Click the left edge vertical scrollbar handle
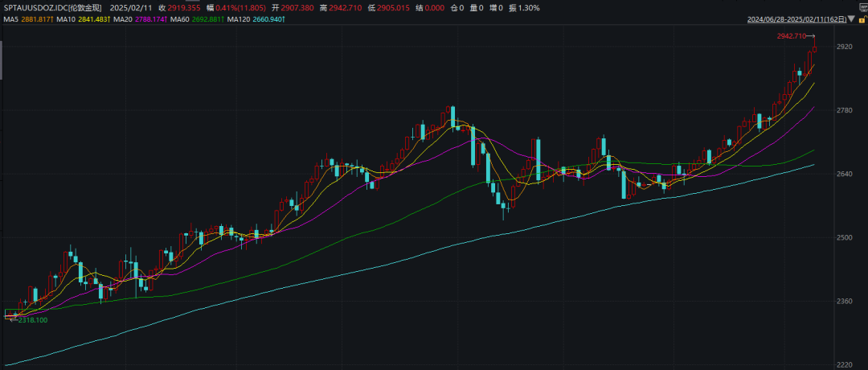The width and height of the screenshot is (868, 370). (x=2, y=60)
